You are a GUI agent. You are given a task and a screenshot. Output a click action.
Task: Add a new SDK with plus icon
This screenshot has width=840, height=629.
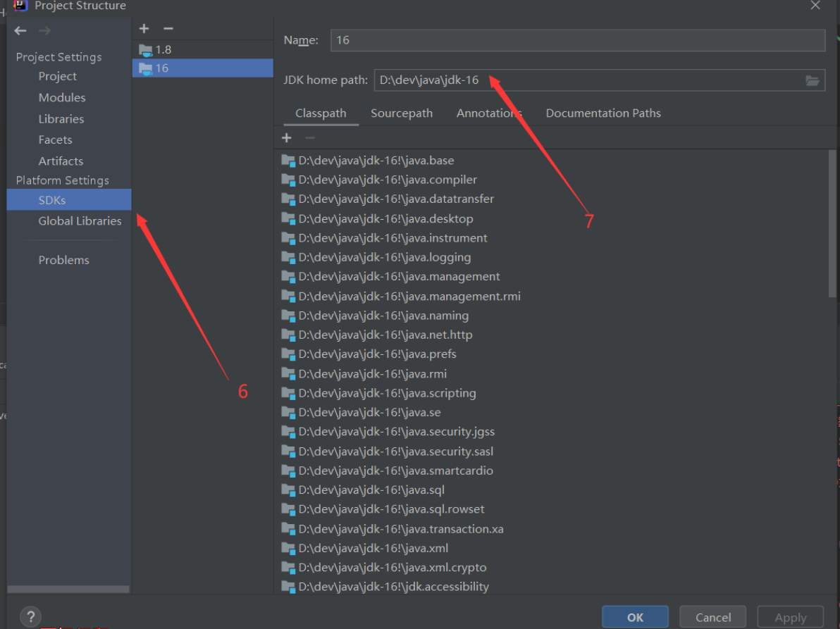[x=144, y=28]
